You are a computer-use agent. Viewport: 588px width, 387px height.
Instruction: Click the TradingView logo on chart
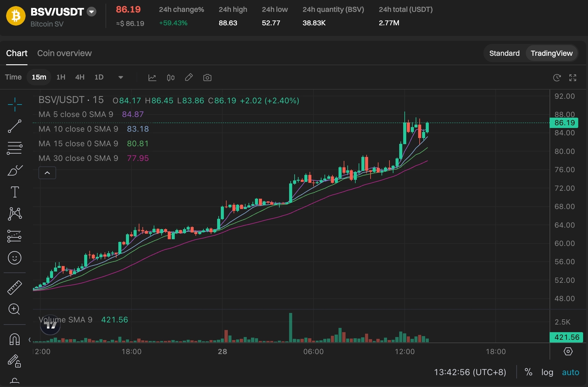click(x=50, y=325)
